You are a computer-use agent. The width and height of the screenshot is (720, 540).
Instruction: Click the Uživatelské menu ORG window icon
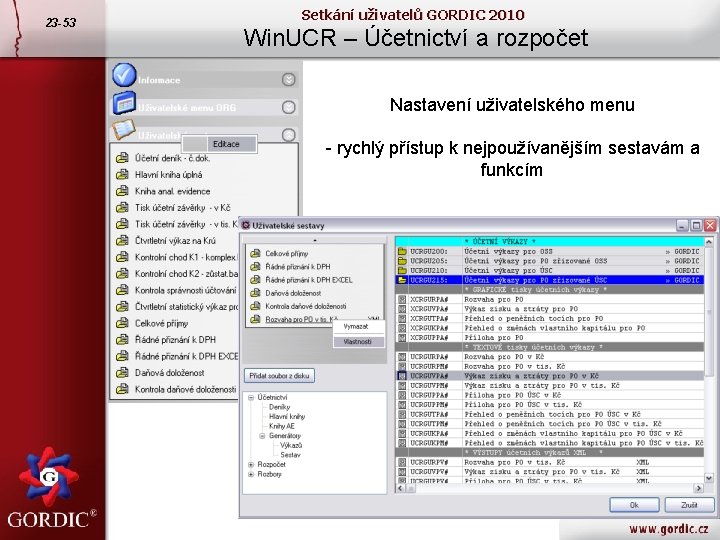(124, 103)
